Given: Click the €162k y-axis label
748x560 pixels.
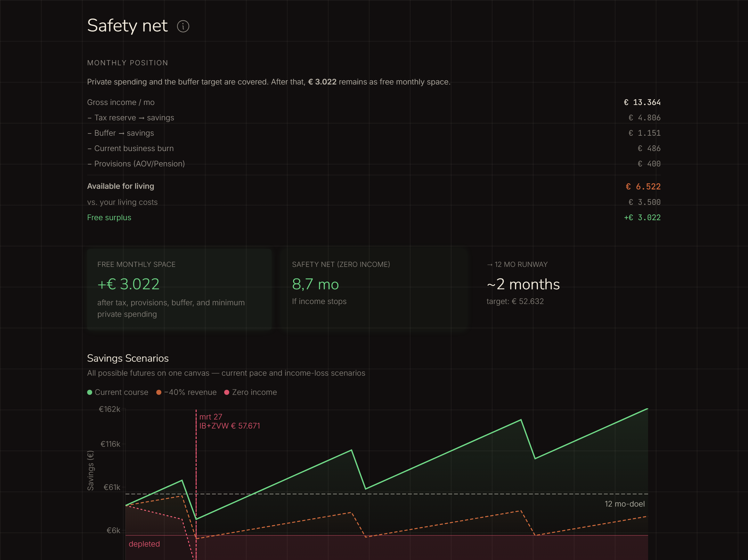Looking at the screenshot, I should coord(110,409).
